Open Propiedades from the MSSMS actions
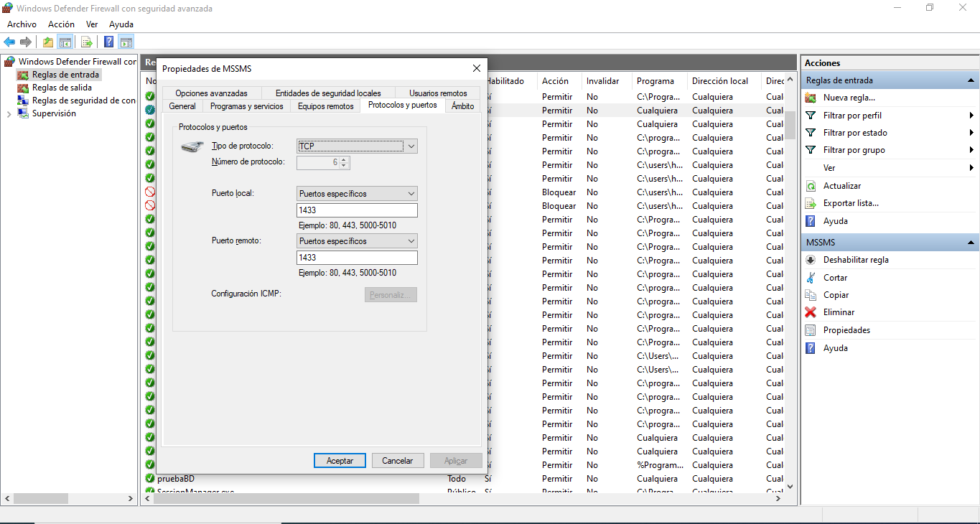This screenshot has height=524, width=980. (846, 330)
